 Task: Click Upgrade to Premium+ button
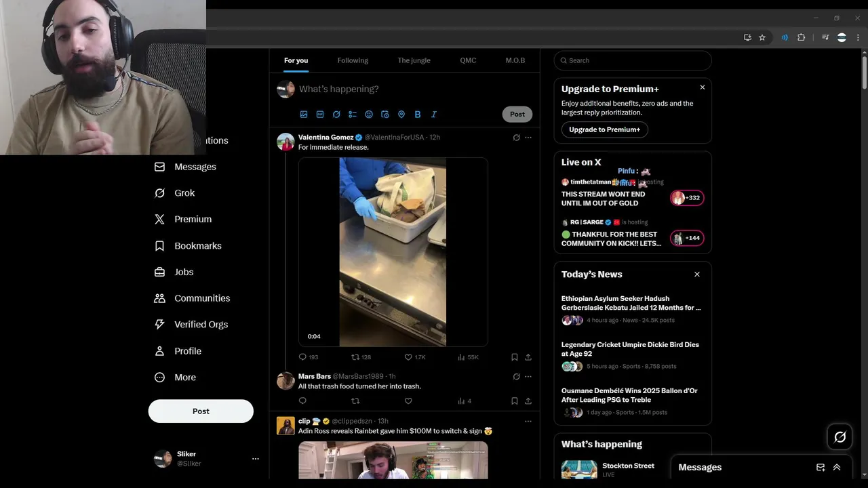604,129
